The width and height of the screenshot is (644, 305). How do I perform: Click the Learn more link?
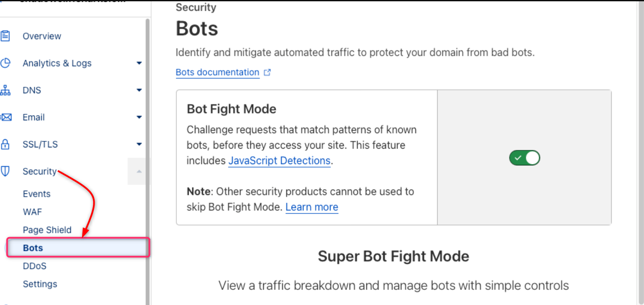(312, 207)
